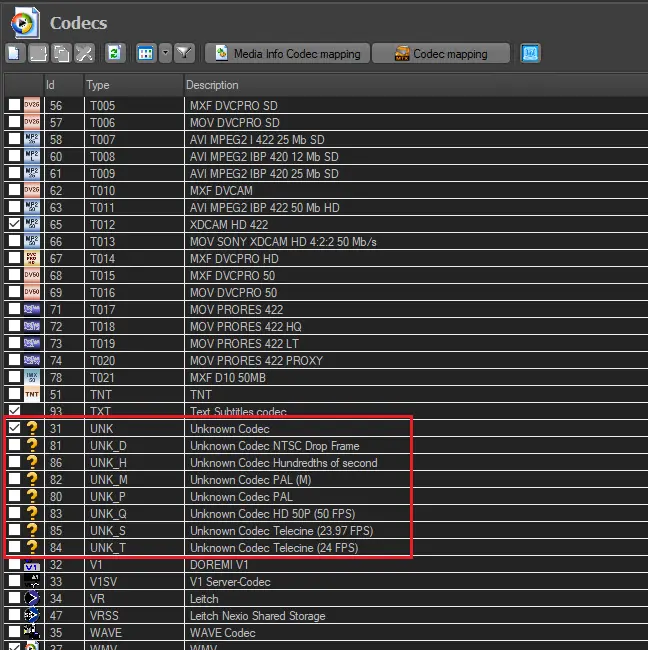
Task: Click the DOREMI V1 codec icon
Action: (31, 565)
